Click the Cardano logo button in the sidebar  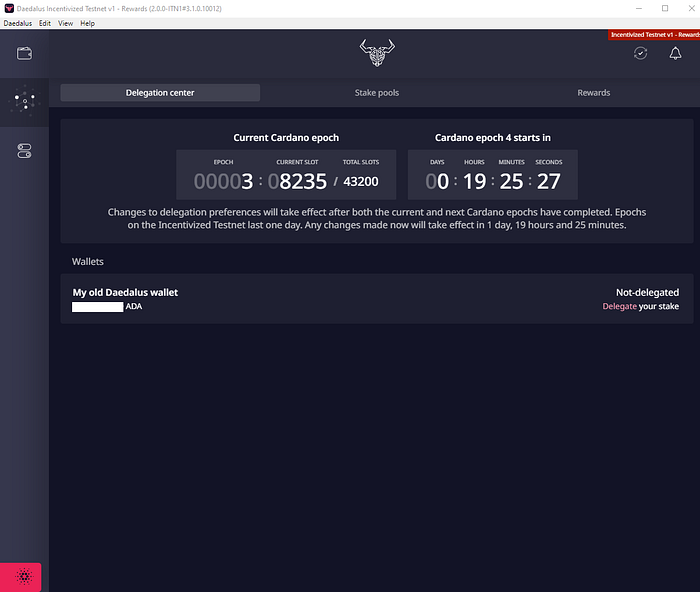coord(21,577)
